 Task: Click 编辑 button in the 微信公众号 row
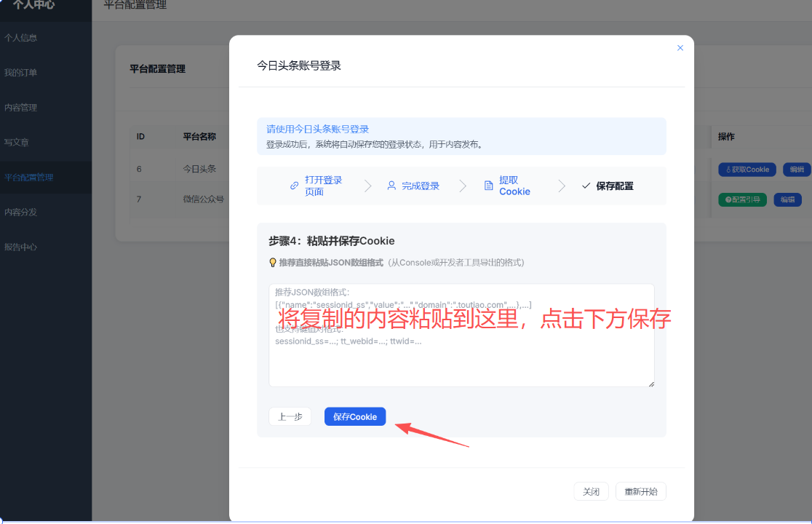pos(788,199)
